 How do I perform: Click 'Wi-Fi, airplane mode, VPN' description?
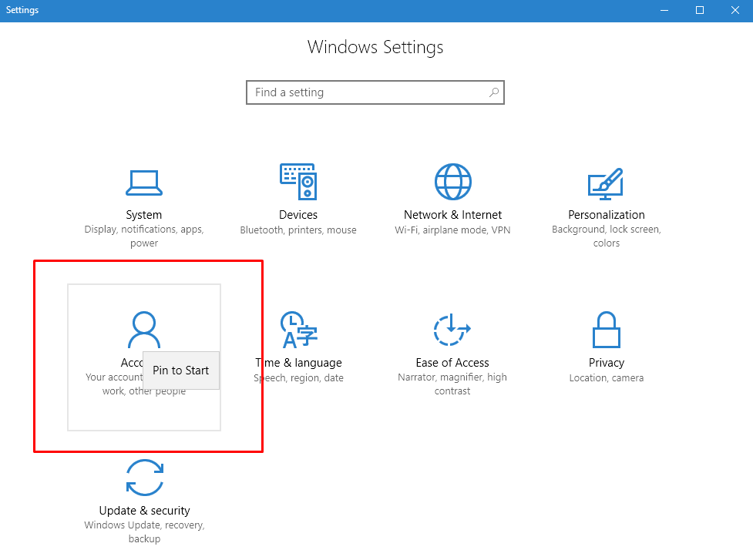pos(452,230)
